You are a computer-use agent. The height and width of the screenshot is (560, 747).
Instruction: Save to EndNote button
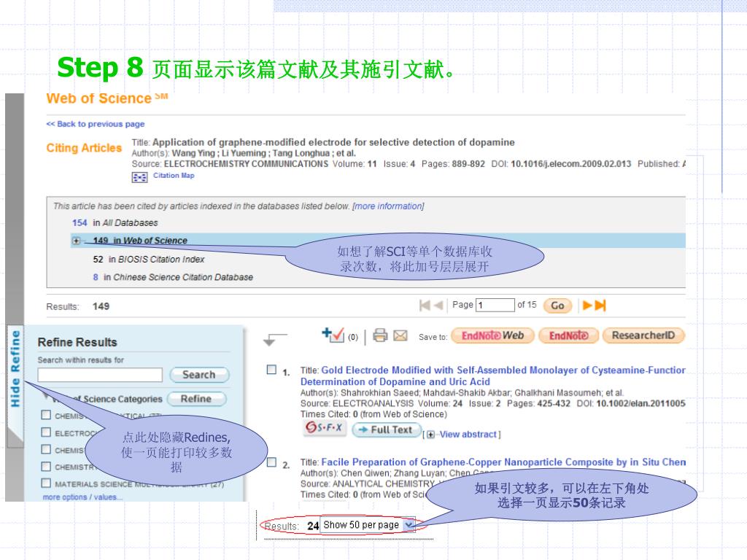[x=568, y=335]
